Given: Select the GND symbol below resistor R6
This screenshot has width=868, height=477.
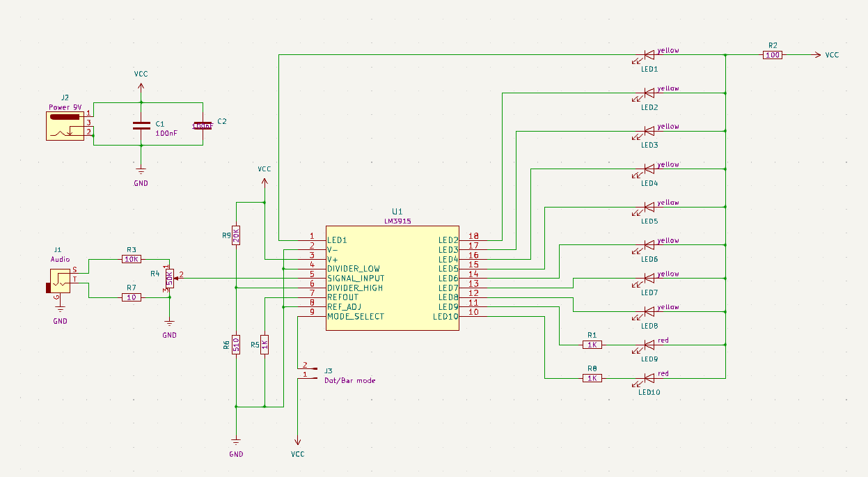Looking at the screenshot, I should pos(236,442).
